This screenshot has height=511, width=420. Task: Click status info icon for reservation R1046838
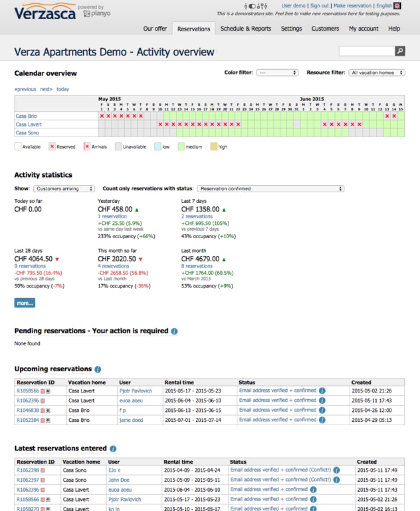point(322,410)
